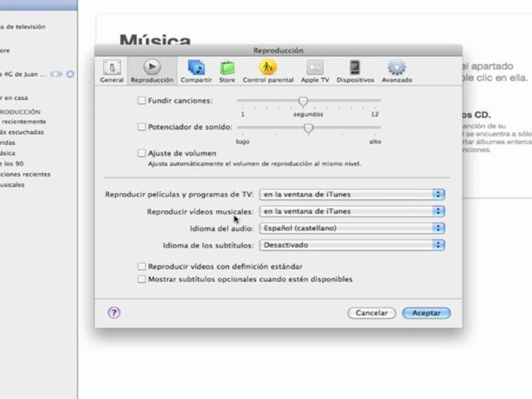This screenshot has width=532, height=399.
Task: Open Reproducir vídeos musicales dropdown
Action: (352, 211)
